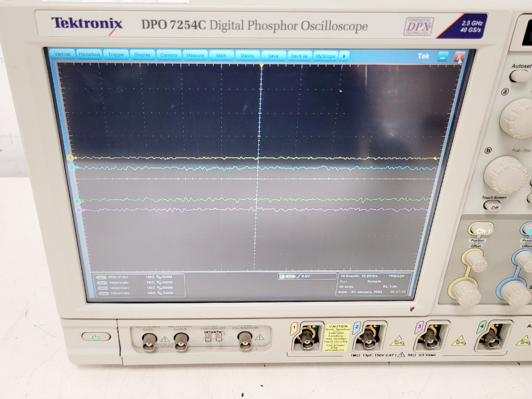The height and width of the screenshot is (399, 532).
Task: Click the 00:07:55 clock readout
Action: coord(398,292)
